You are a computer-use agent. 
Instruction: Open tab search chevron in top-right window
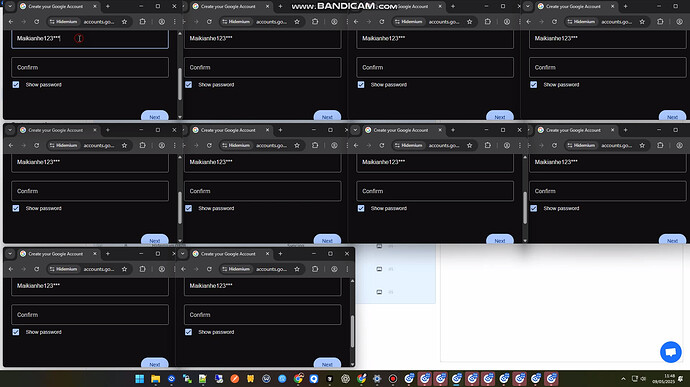point(528,7)
